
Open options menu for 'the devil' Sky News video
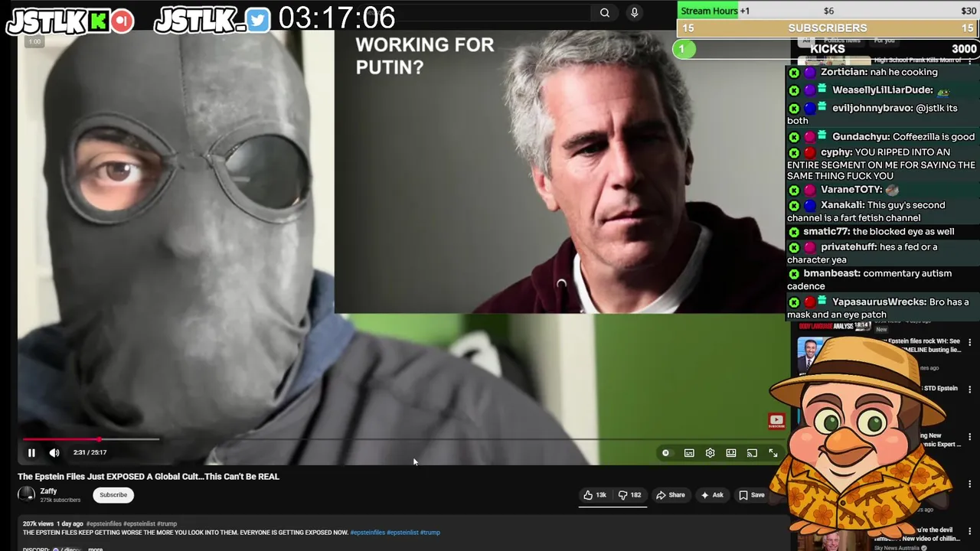click(x=969, y=531)
